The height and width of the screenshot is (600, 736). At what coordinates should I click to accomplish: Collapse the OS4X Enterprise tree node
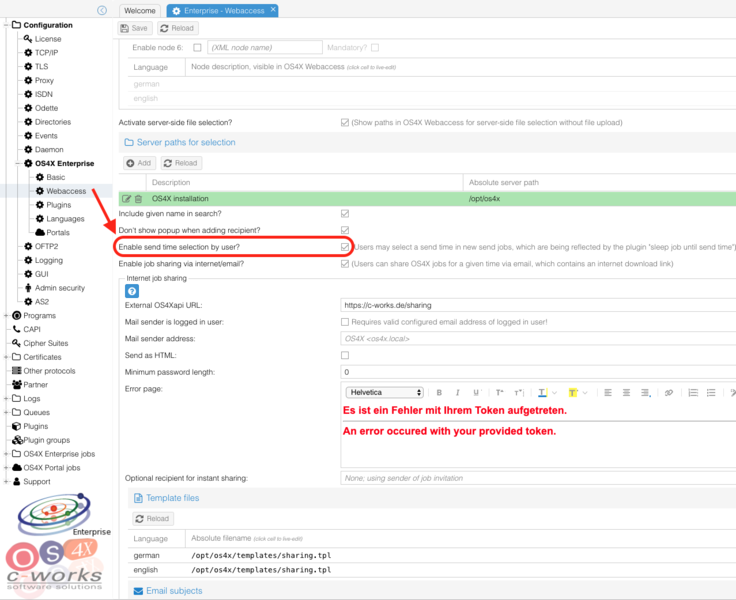click(18, 163)
